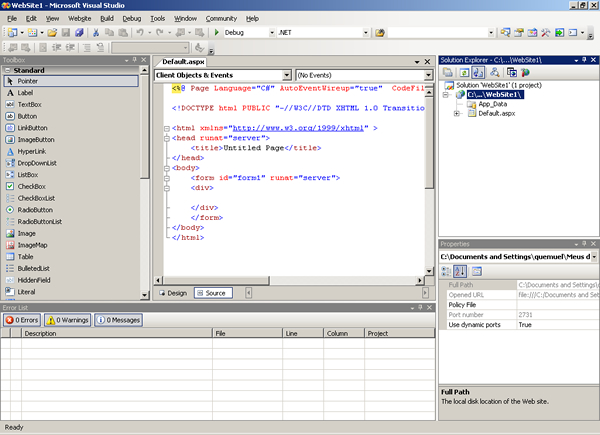The width and height of the screenshot is (600, 435).
Task: Open Properties Window icon in main toolbar
Action: coord(519,33)
